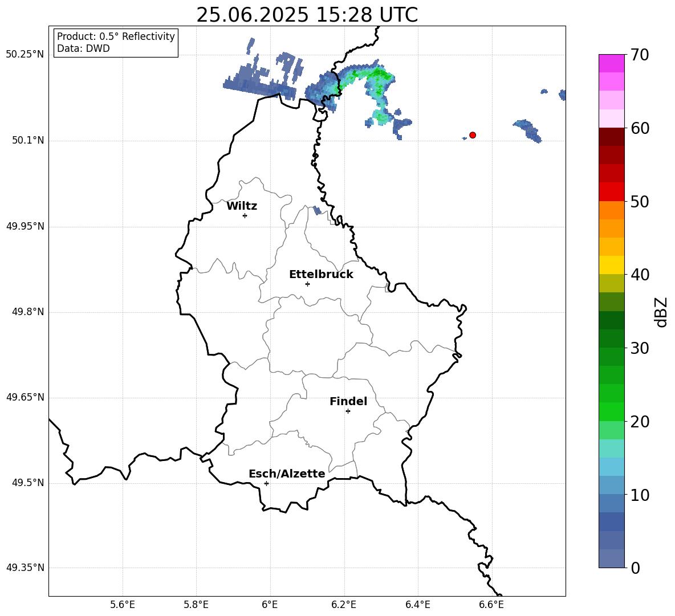Click the Esch/Alzette label

click(x=287, y=474)
